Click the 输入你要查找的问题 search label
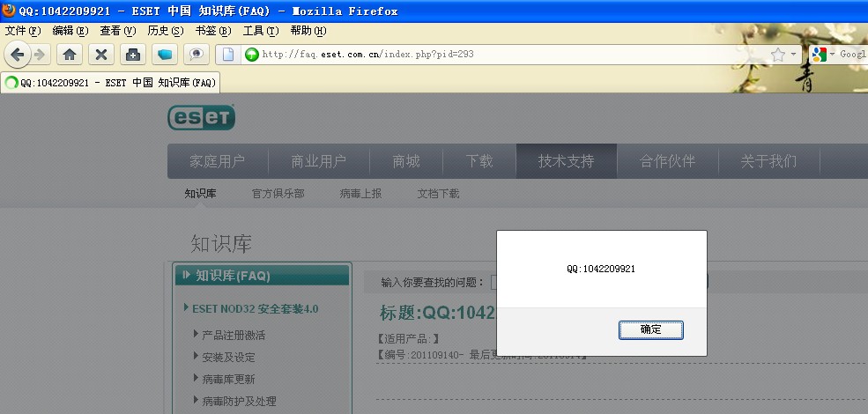Viewport: 868px width, 414px height. (433, 282)
